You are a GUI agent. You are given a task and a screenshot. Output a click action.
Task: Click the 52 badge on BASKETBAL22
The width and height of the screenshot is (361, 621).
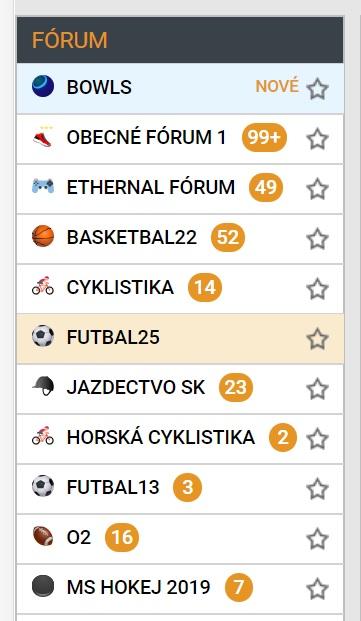(x=228, y=237)
